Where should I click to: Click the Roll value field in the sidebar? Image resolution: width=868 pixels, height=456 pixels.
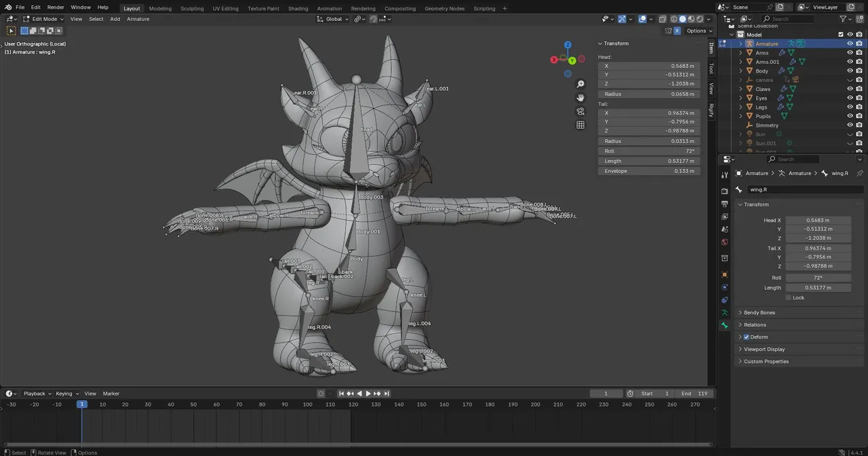[648, 151]
